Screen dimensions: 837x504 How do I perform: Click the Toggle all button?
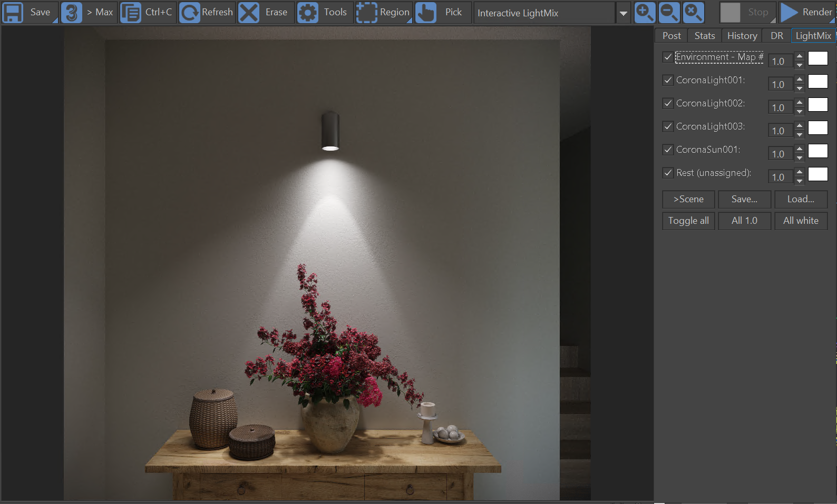pyautogui.click(x=688, y=221)
